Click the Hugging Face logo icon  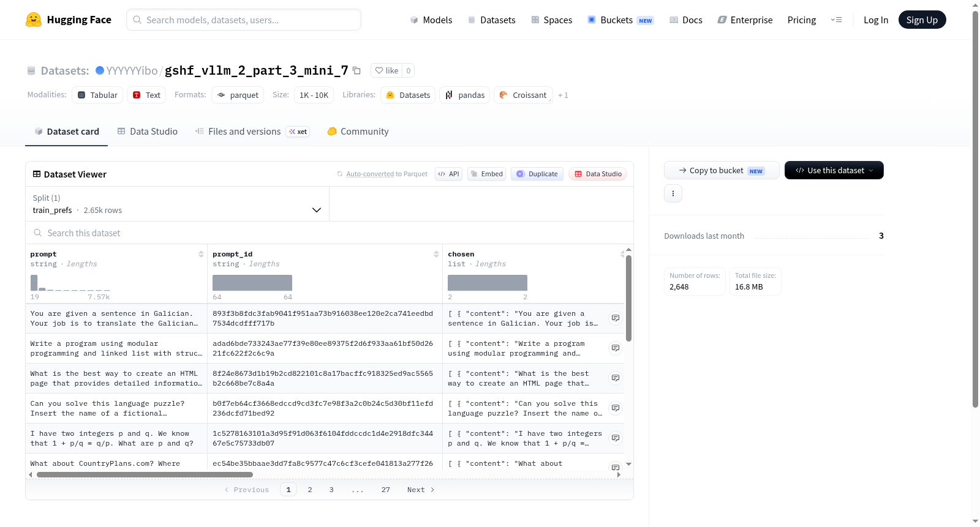pos(34,20)
